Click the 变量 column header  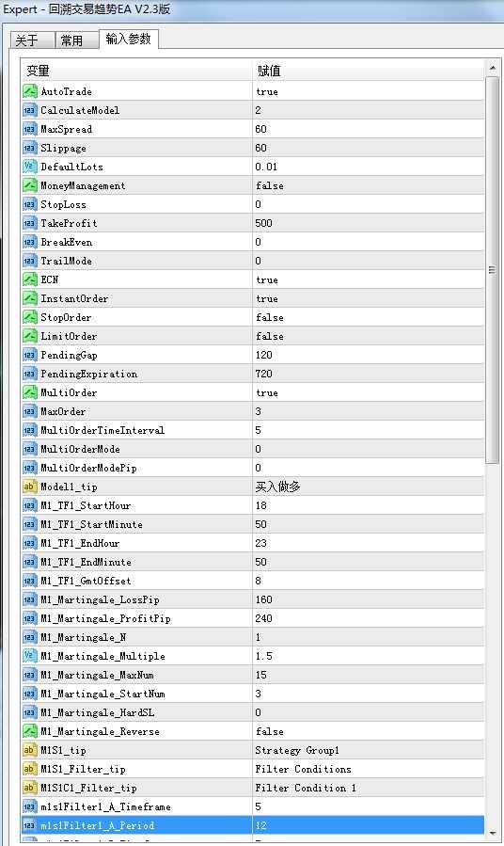136,71
